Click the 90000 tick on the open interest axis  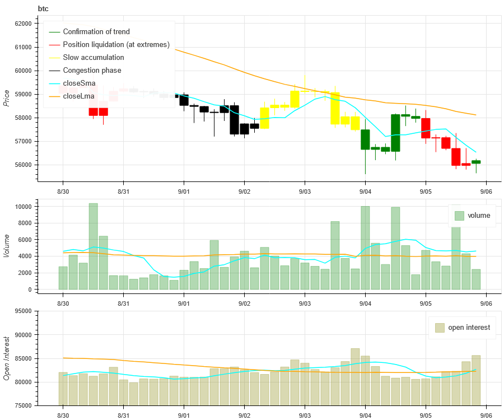(23, 335)
